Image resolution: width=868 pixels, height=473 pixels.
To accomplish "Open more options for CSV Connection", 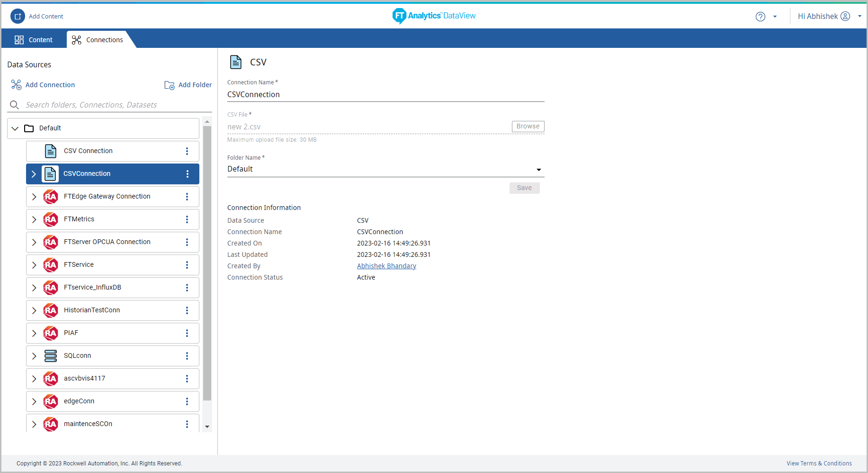I will click(187, 151).
